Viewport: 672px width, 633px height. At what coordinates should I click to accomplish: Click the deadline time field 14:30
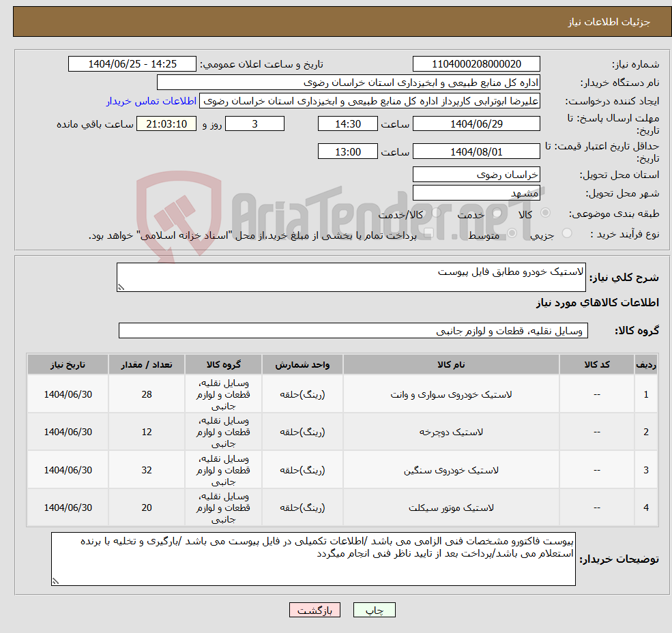coord(347,124)
